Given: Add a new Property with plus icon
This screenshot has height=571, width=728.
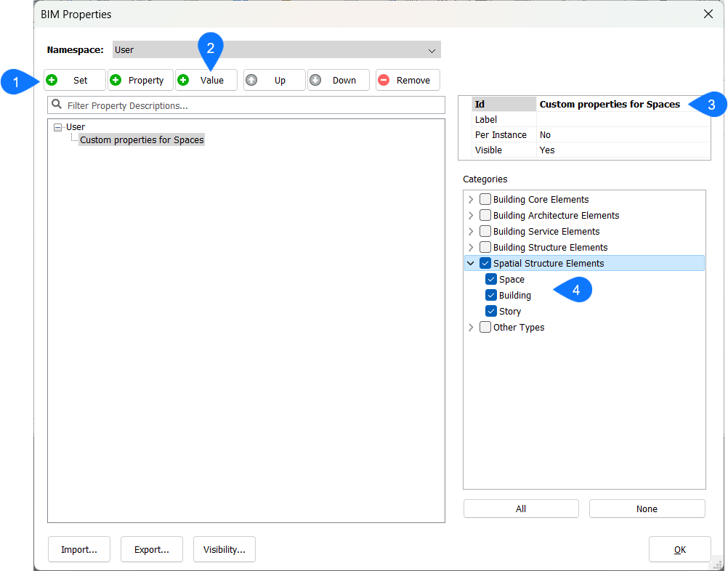Looking at the screenshot, I should pos(116,80).
